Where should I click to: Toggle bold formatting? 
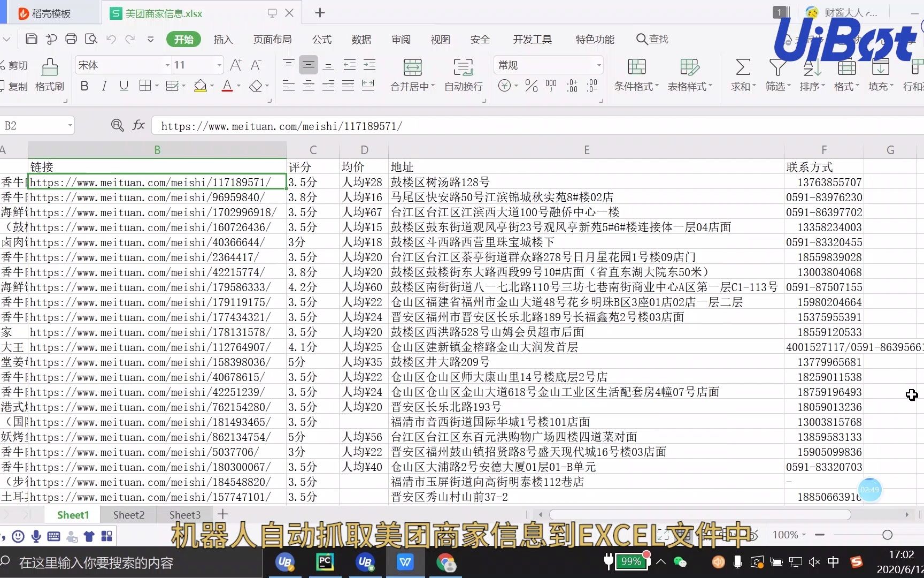[x=84, y=86]
